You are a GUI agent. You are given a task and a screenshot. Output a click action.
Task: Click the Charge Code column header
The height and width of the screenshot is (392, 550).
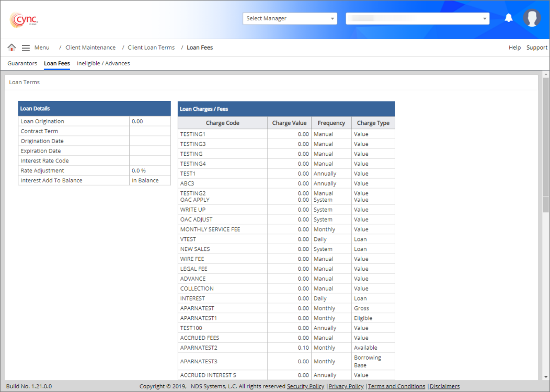pos(223,123)
